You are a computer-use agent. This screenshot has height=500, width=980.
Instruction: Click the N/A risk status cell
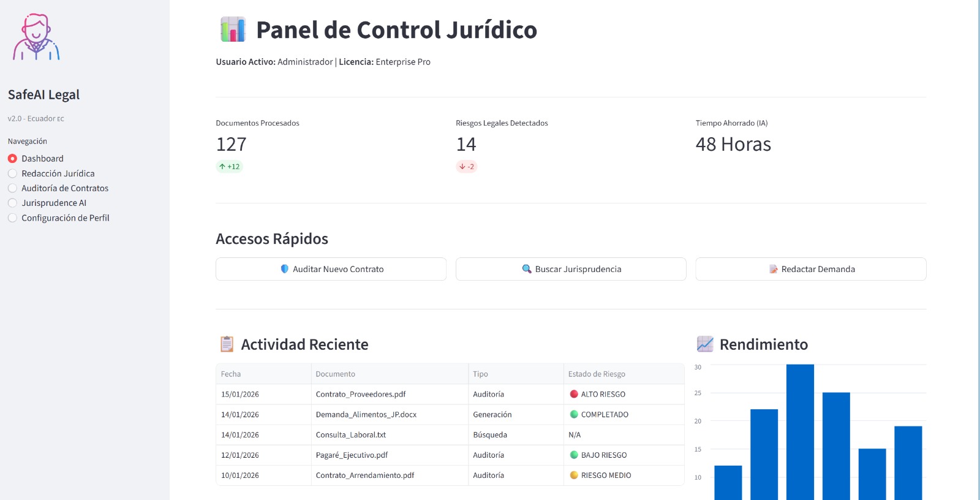(x=624, y=434)
